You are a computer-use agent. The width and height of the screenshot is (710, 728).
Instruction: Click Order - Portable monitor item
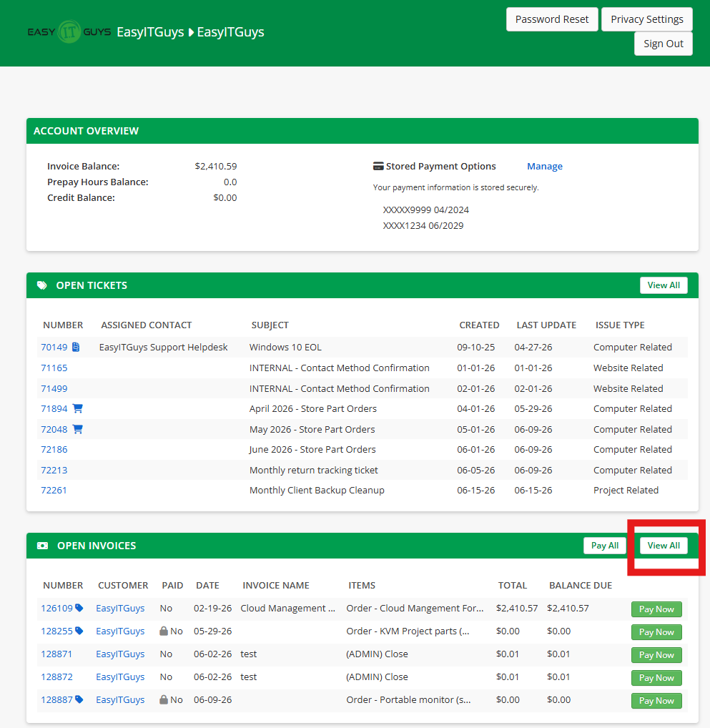[x=408, y=699]
